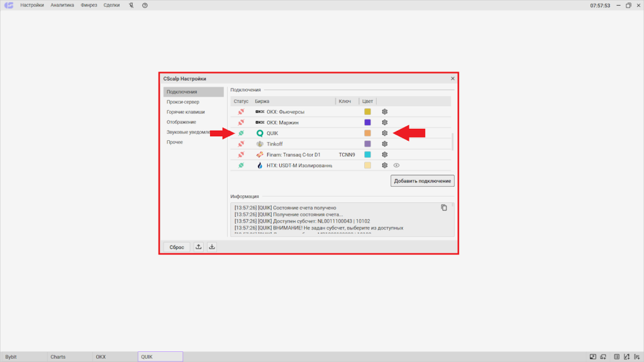Open settings gear for OKX: Фьючерсы connection
644x362 pixels.
(384, 112)
